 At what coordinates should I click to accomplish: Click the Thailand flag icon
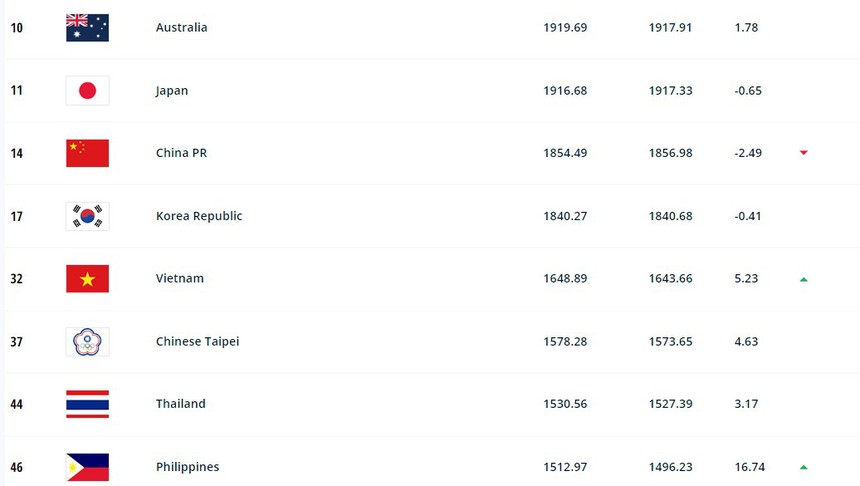coord(87,404)
